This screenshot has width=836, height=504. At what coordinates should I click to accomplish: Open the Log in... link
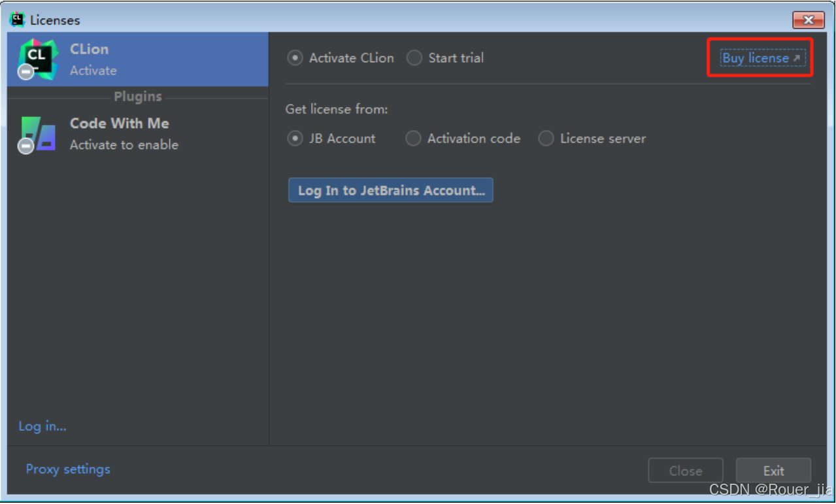(42, 426)
